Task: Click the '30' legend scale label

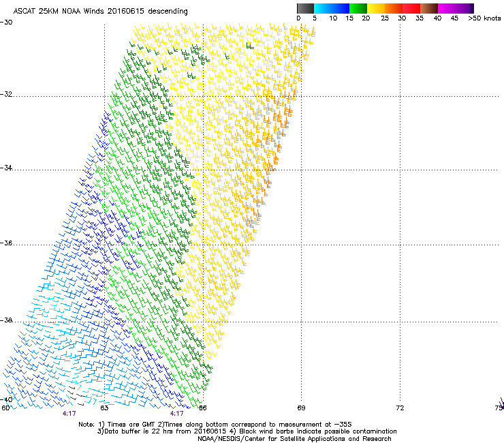Action: [402, 18]
